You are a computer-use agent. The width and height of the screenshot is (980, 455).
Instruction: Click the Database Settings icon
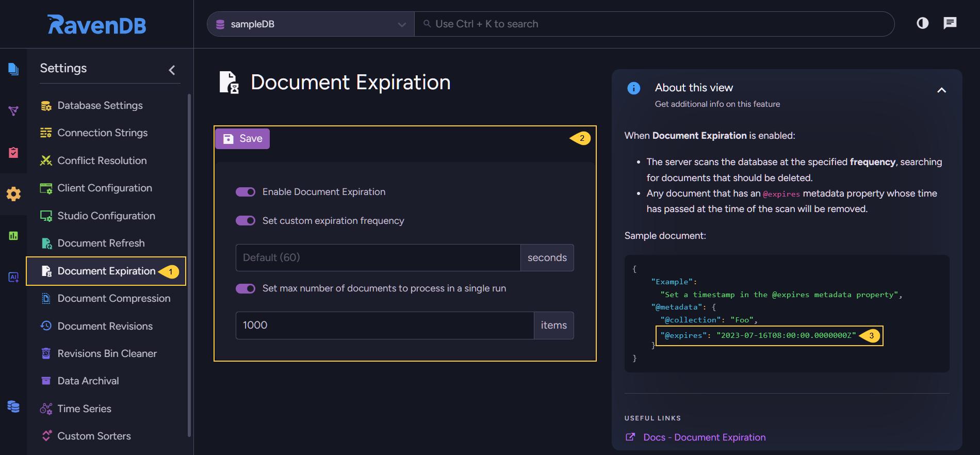pos(46,106)
